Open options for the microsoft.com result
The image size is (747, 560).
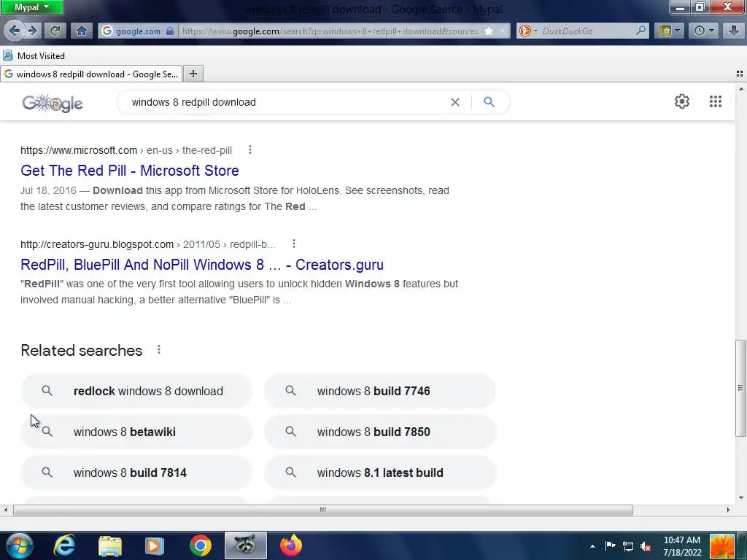pyautogui.click(x=250, y=150)
